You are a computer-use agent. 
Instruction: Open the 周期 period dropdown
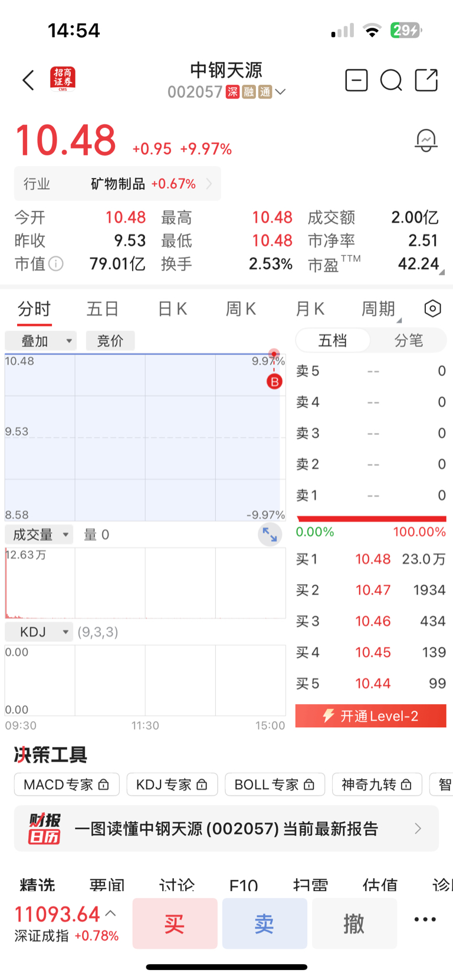pyautogui.click(x=381, y=308)
